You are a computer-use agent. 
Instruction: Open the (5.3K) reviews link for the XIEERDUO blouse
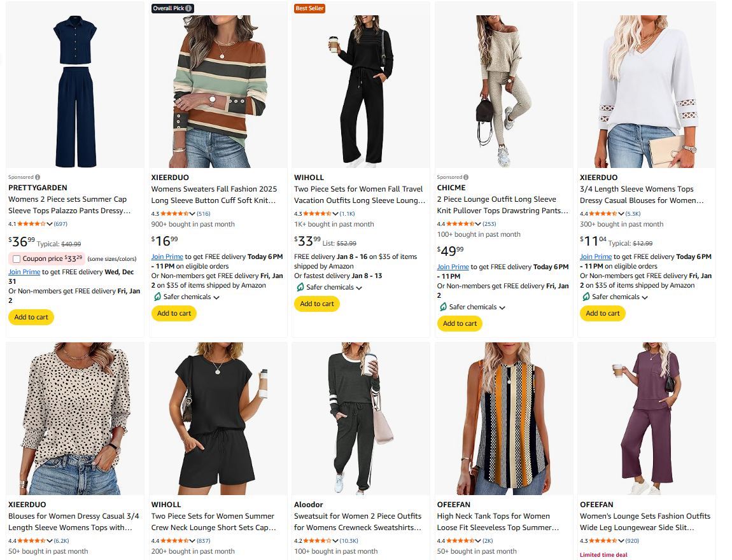point(633,214)
